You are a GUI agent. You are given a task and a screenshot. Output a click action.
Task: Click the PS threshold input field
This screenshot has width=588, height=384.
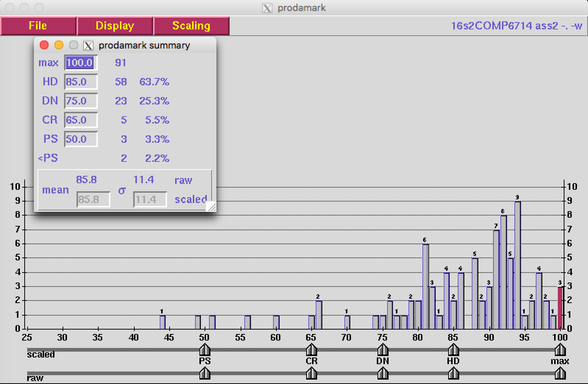point(81,139)
